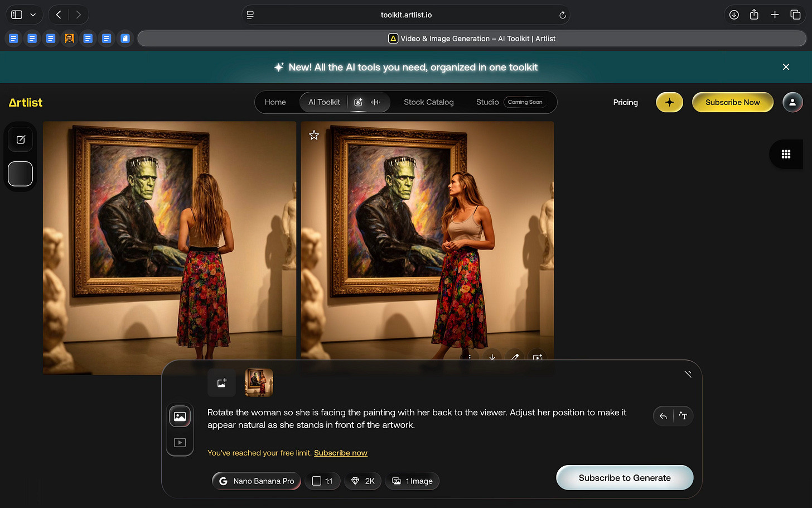Select the voice waveform icon in the nav

pos(375,102)
